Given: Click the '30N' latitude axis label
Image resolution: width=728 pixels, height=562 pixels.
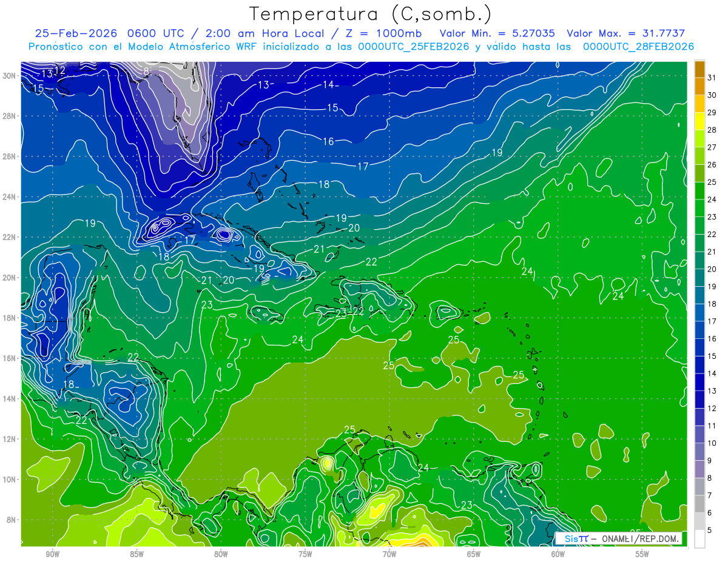Looking at the screenshot, I should [9, 75].
